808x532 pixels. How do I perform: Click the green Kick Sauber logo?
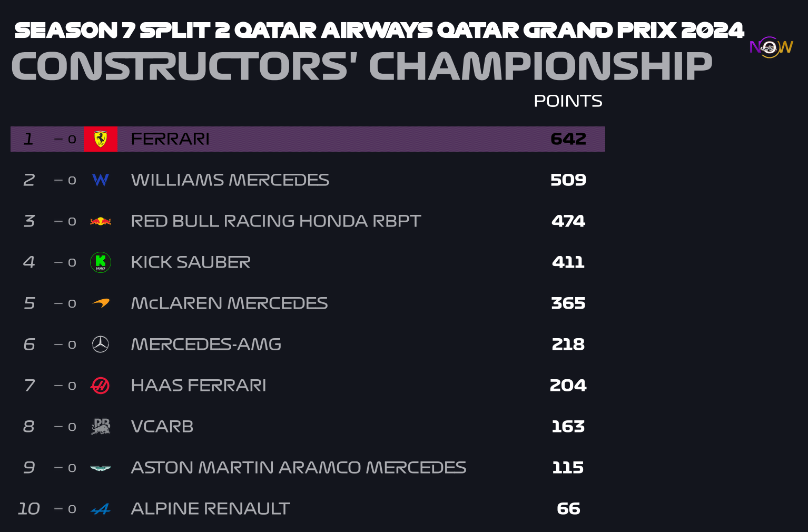(101, 262)
